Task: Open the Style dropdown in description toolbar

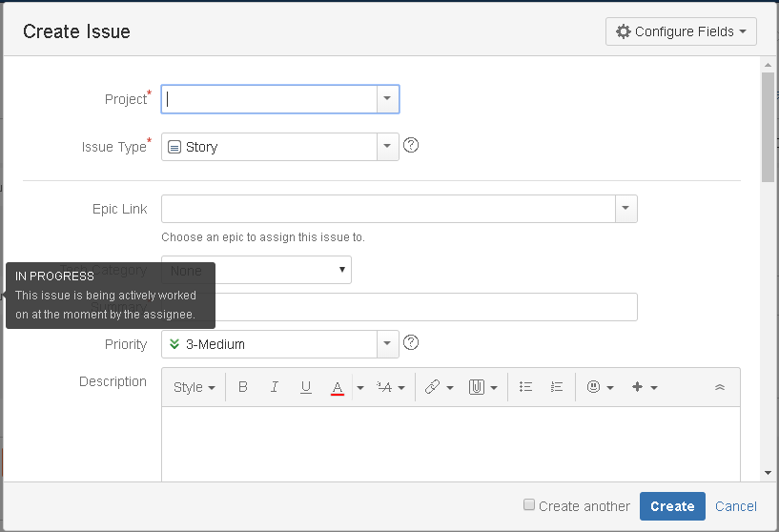Action: (x=195, y=387)
